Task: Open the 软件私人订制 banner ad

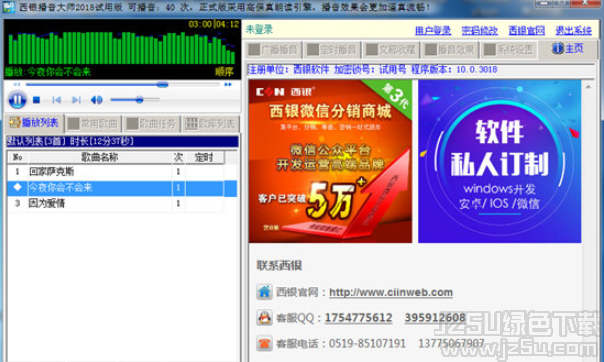Action: tap(500, 161)
